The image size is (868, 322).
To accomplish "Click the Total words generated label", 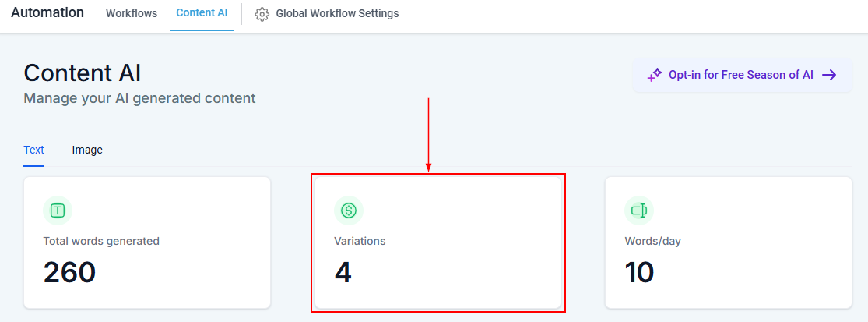I will pyautogui.click(x=101, y=241).
